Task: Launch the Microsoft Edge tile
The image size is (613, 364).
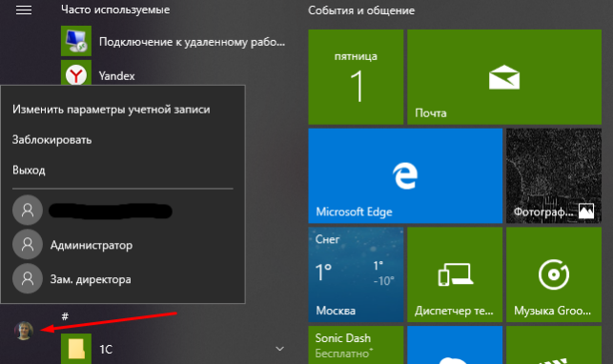Action: pos(405,175)
